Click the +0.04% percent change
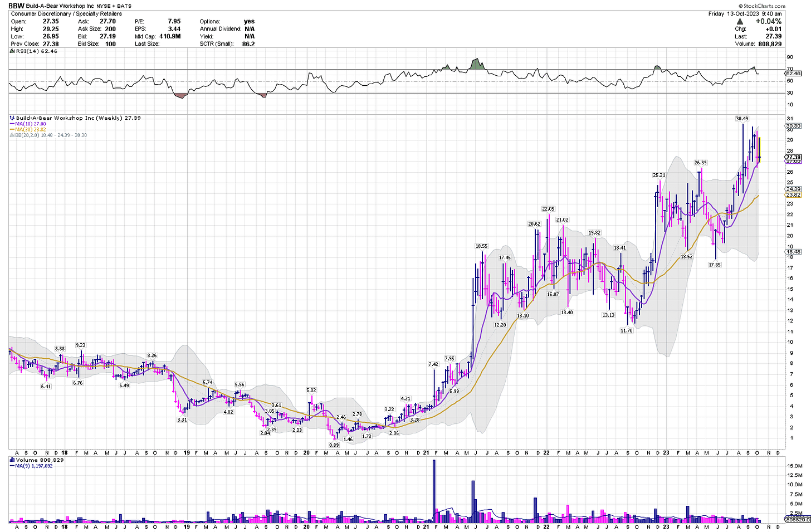 (768, 22)
